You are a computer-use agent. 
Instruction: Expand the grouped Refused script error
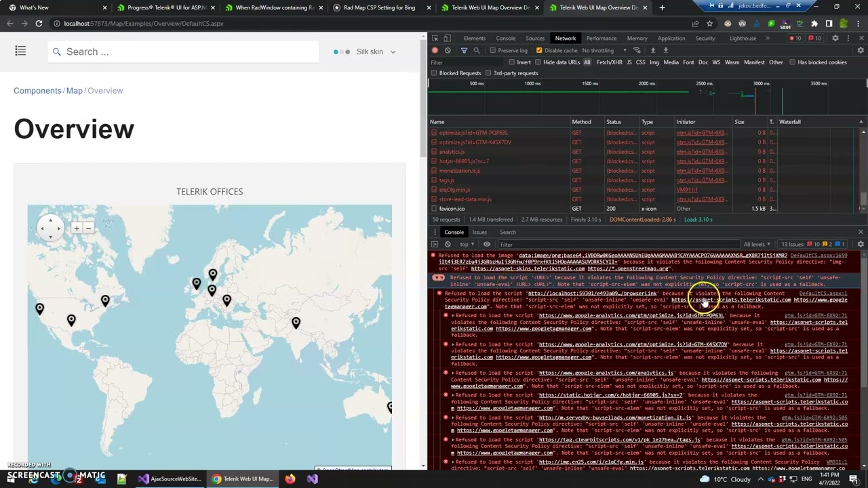coord(439,278)
